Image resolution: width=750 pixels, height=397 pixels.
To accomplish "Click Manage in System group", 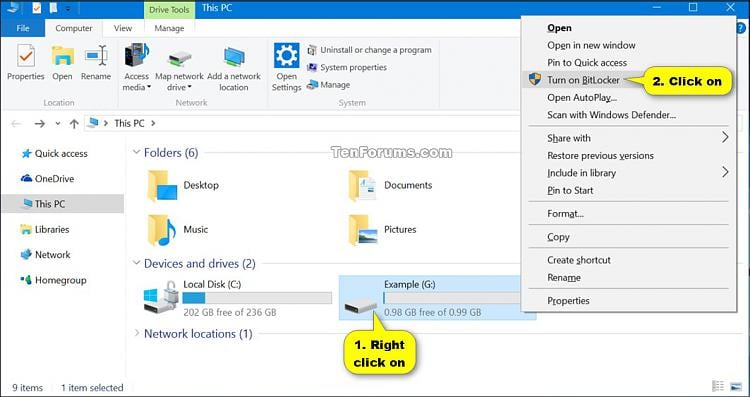I will [329, 85].
